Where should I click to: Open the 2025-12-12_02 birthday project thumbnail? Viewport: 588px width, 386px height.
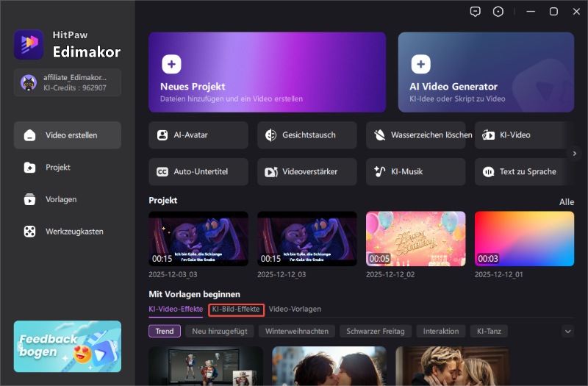pos(415,239)
